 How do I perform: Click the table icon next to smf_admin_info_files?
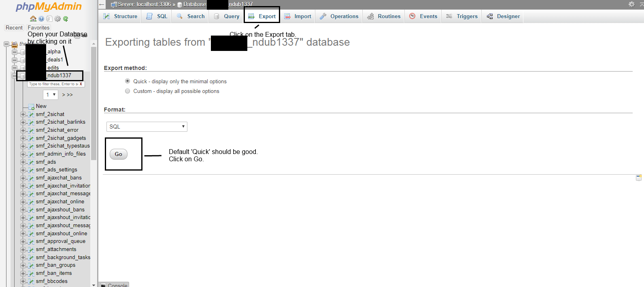pos(31,154)
